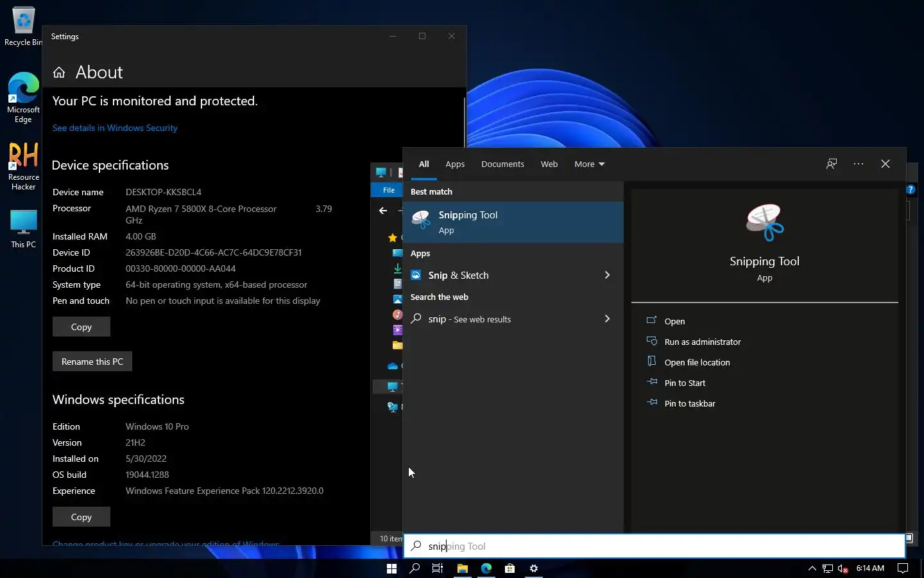Switch to the Documents search tab
This screenshot has width=924, height=578.
tap(502, 164)
